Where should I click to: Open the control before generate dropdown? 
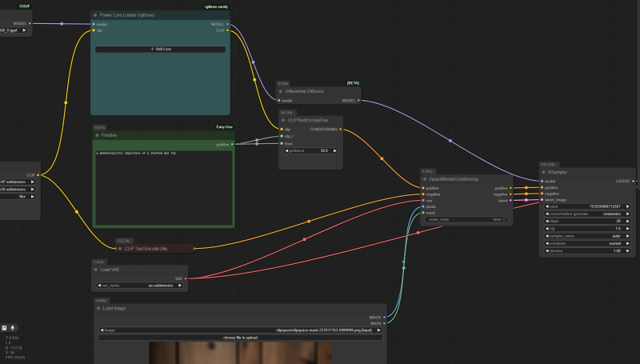(588, 213)
